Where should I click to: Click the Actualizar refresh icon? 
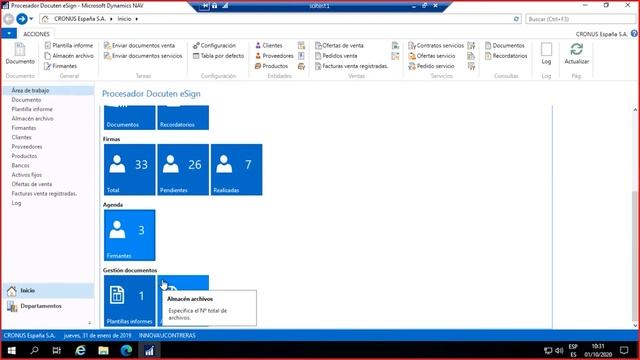tap(576, 53)
